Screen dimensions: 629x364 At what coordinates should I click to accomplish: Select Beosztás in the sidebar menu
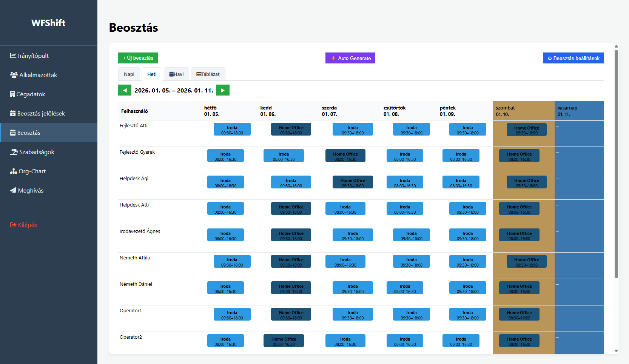tap(29, 133)
